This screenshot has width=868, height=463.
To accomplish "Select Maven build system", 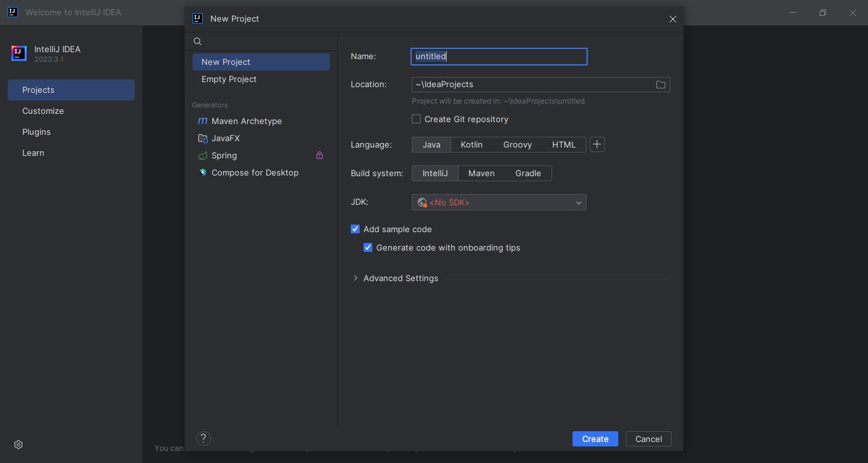I will 481,173.
